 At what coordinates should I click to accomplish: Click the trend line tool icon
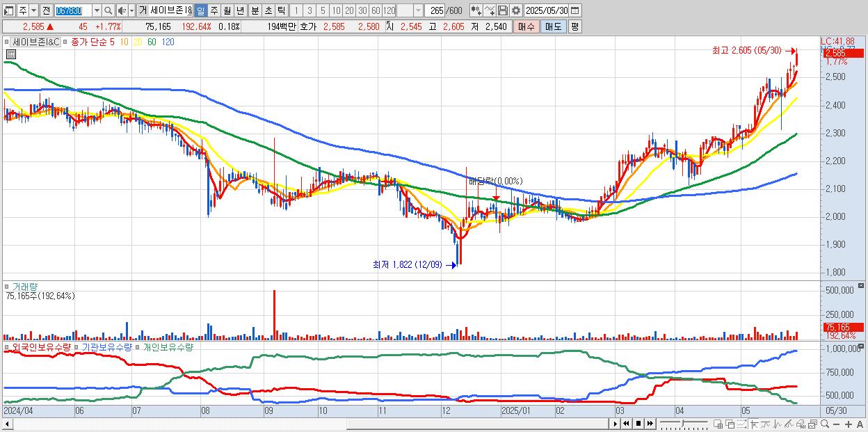[x=766, y=424]
